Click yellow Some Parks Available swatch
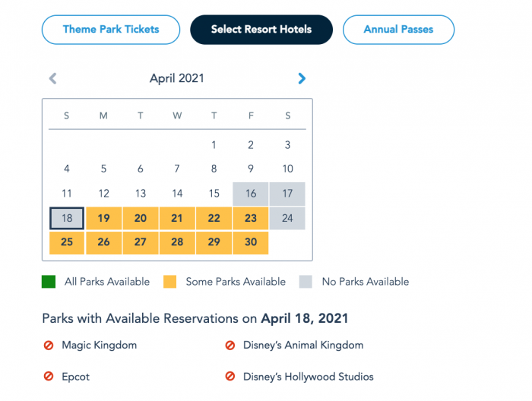Screen dimensions: 532x401 click(x=170, y=282)
